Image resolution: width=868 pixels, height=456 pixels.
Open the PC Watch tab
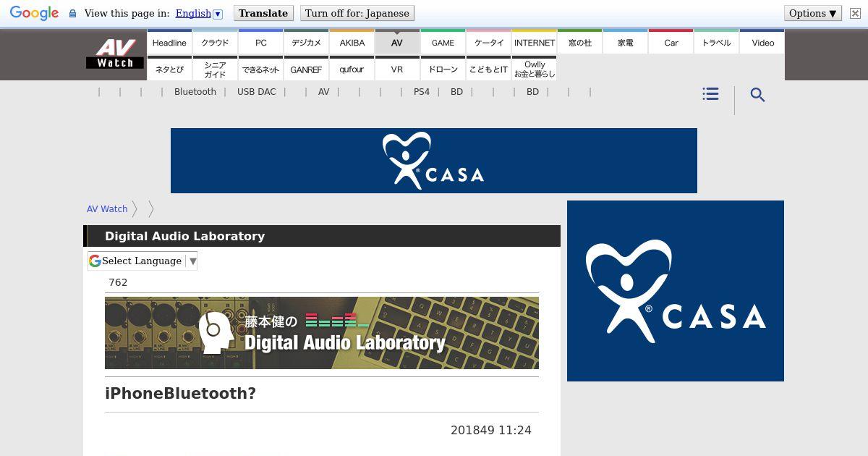260,42
